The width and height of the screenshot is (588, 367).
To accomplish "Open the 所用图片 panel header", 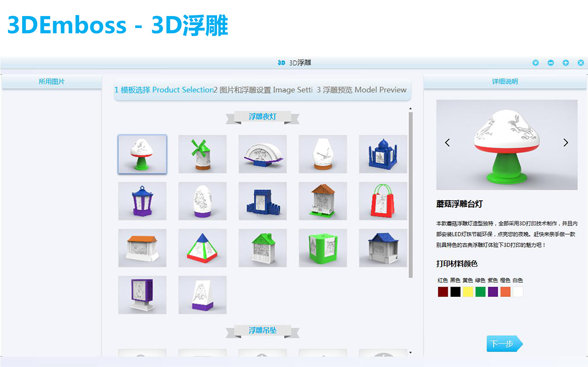I will point(51,82).
